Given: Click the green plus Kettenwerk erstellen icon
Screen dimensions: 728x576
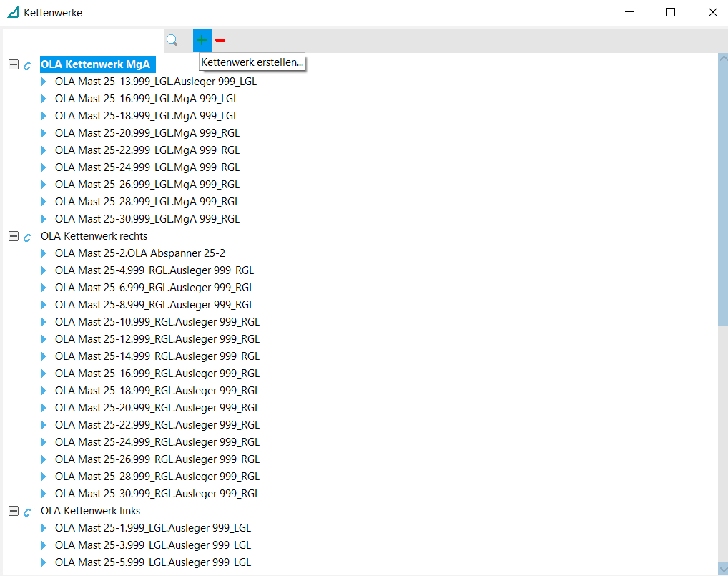Looking at the screenshot, I should coord(202,40).
